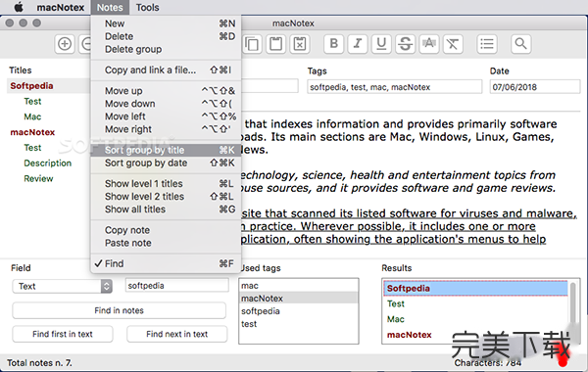Select Softpedia in the Titles tree
Screen dimensions: 588x372
point(32,86)
